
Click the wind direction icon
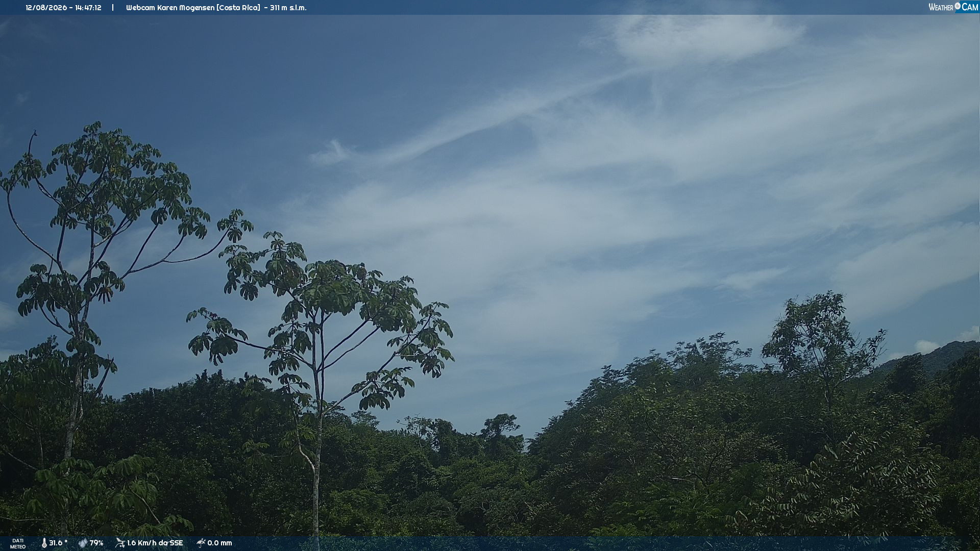120,543
